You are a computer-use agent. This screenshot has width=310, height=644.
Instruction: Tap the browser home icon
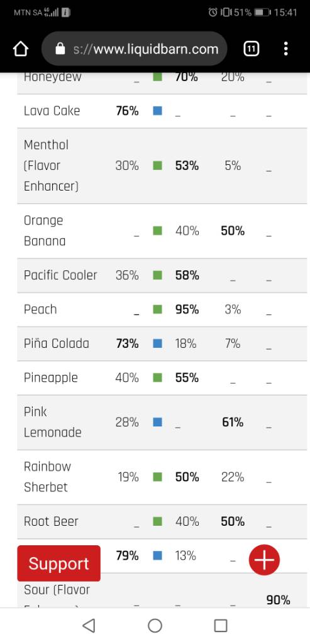click(21, 49)
